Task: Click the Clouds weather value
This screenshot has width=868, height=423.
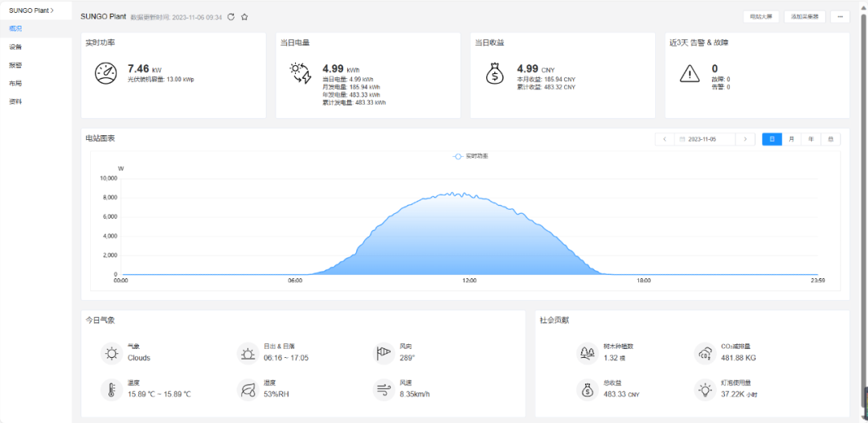Action: click(139, 358)
